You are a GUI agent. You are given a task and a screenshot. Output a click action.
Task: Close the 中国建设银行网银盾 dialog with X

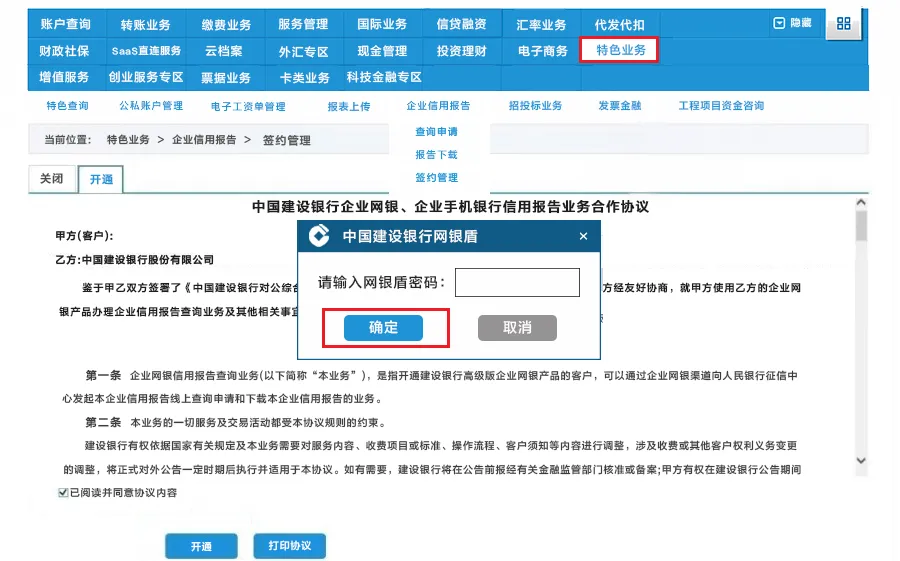click(x=583, y=236)
